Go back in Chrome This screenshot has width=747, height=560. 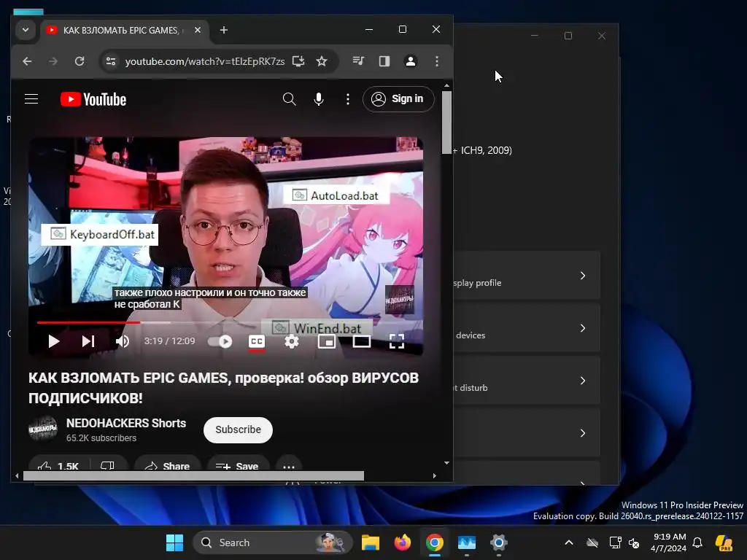click(x=27, y=61)
